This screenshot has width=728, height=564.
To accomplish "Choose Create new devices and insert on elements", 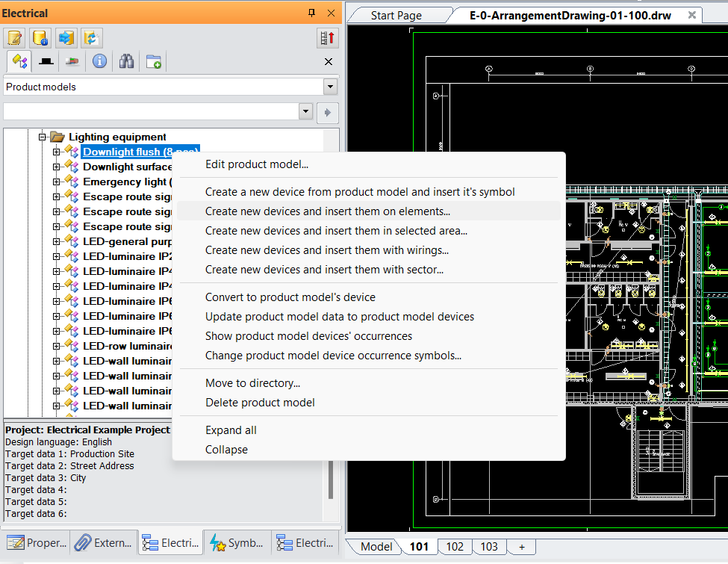I will point(328,211).
